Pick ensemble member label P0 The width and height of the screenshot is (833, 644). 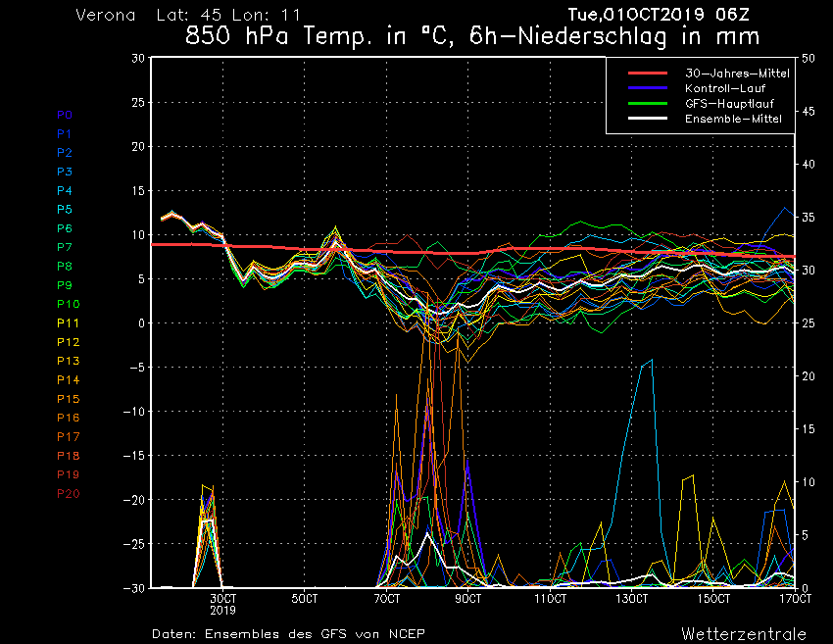(x=65, y=115)
